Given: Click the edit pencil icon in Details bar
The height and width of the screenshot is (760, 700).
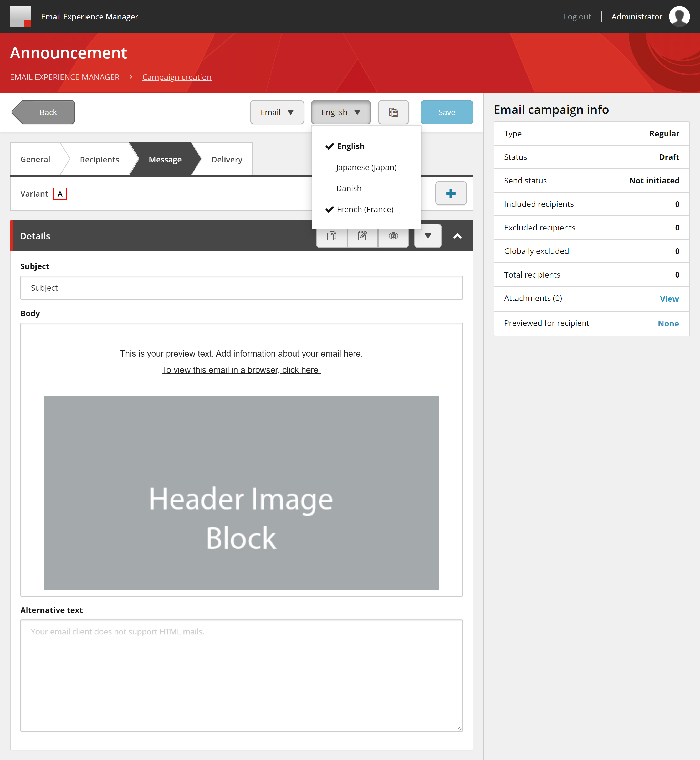Looking at the screenshot, I should tap(362, 236).
